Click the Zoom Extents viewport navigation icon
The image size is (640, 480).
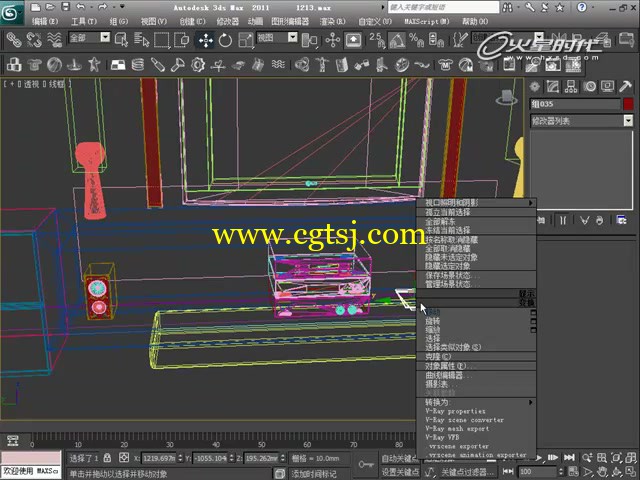[x=616, y=458]
